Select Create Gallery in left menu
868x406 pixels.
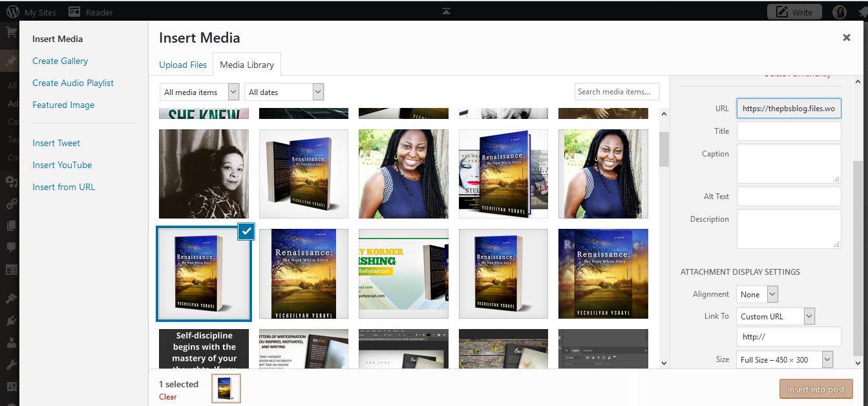click(60, 61)
